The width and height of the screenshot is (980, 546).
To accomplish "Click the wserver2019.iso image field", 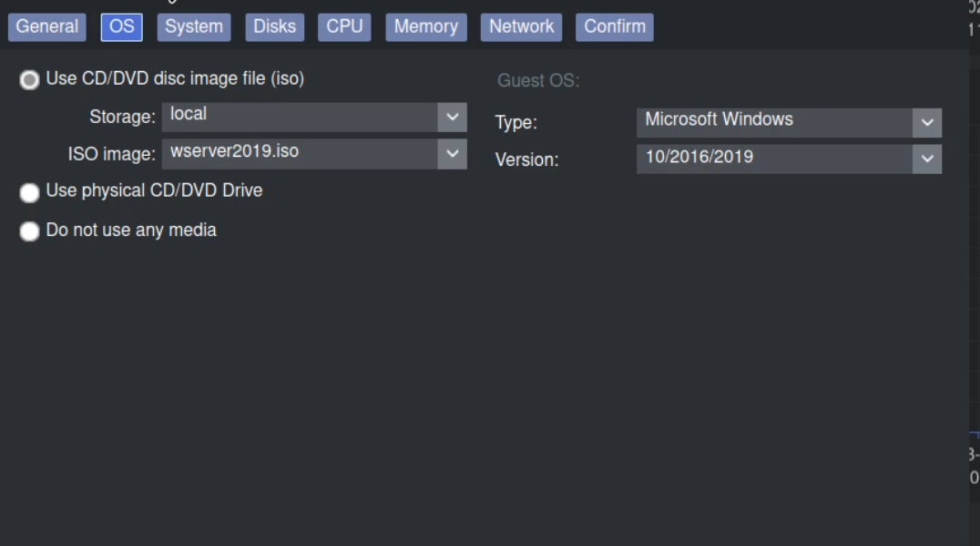I will click(x=299, y=154).
